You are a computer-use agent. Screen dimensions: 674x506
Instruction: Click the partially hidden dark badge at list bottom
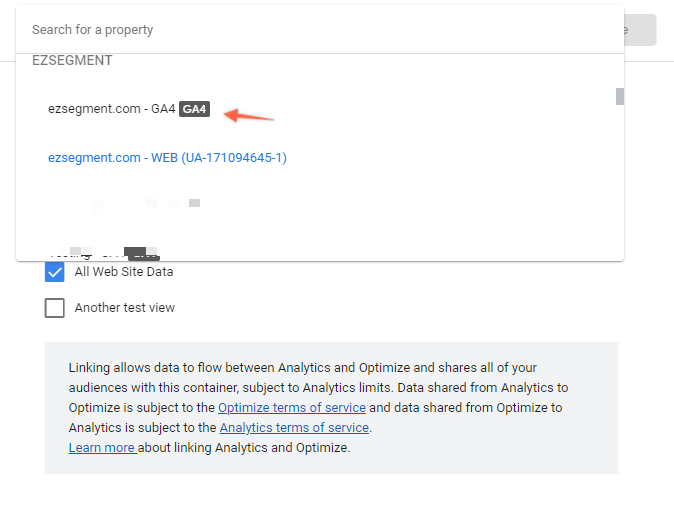141,254
